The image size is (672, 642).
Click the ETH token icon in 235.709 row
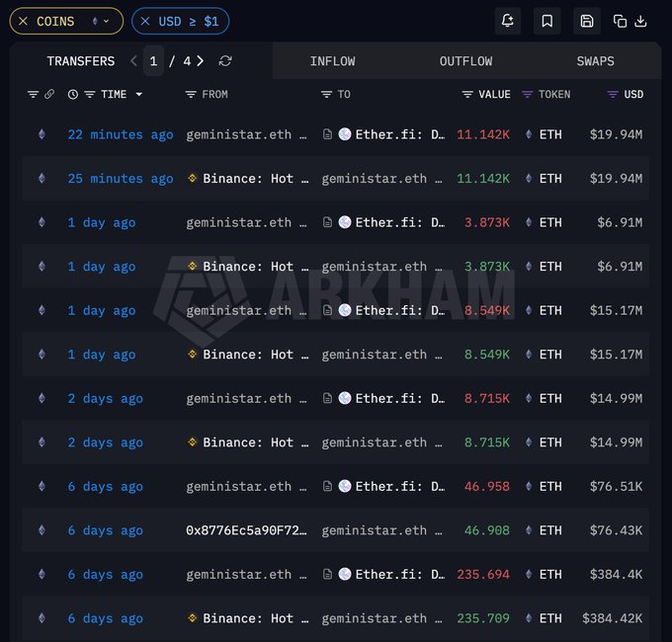[x=529, y=618]
